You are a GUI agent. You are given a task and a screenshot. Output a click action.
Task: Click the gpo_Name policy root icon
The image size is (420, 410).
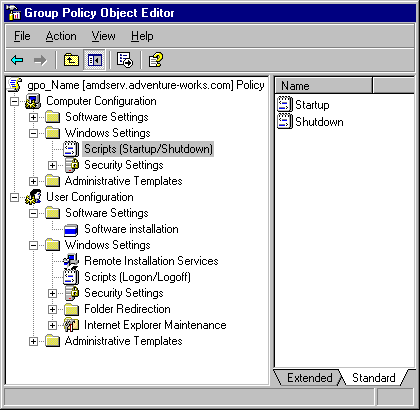click(x=15, y=85)
